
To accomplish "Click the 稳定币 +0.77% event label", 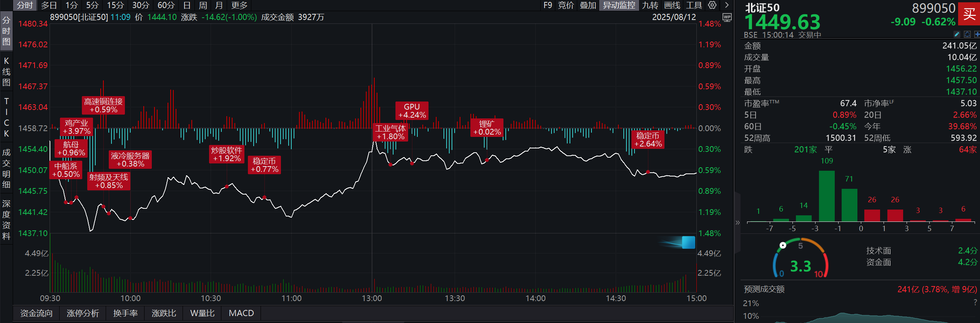I will [x=264, y=165].
